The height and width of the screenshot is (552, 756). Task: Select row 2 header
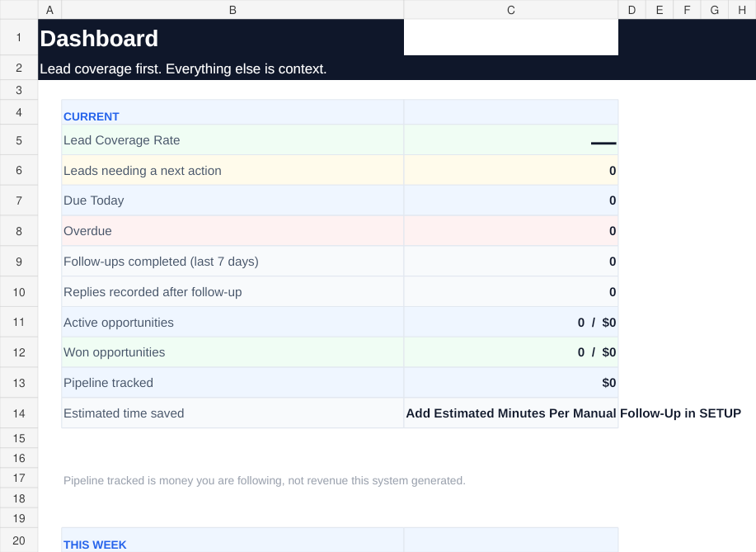click(19, 68)
